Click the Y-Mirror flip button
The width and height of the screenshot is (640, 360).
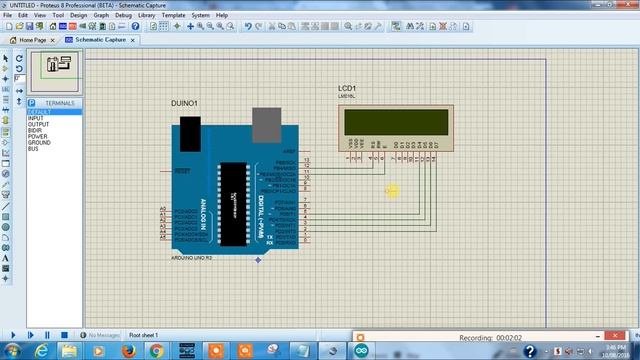point(19,101)
